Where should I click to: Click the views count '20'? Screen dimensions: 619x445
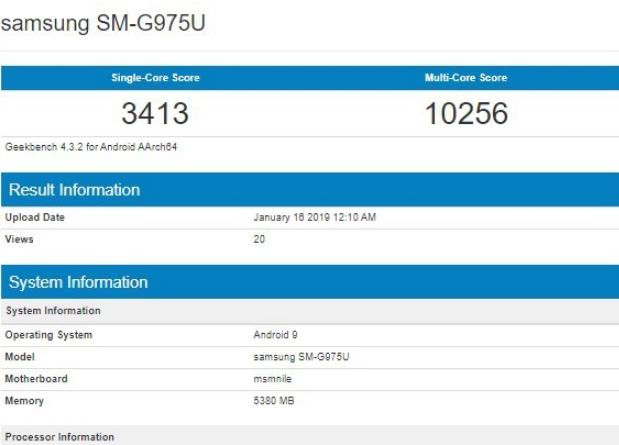259,239
